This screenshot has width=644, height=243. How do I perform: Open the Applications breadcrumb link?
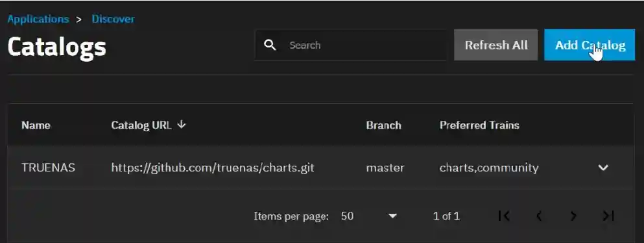click(38, 19)
